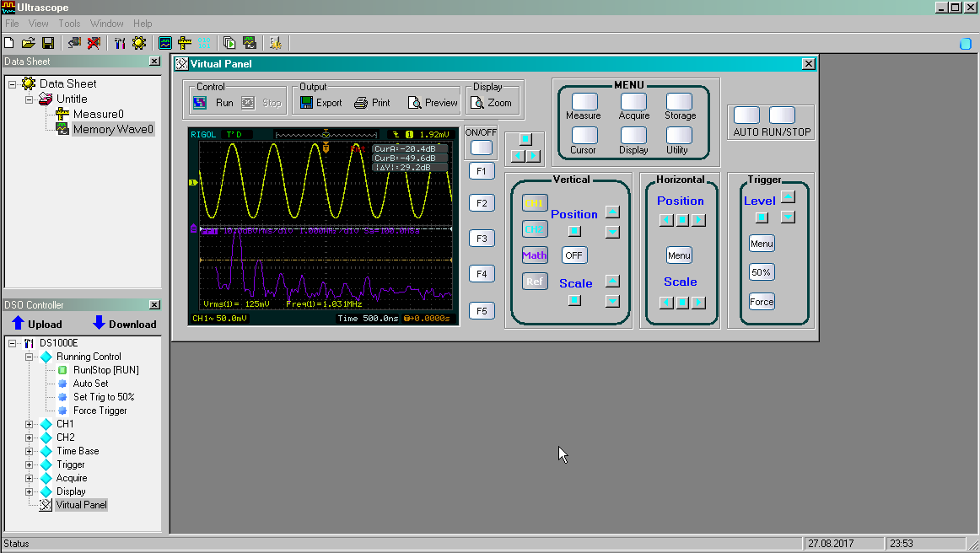This screenshot has height=553, width=980.
Task: Click the connect to oscilloscope icon
Action: (x=74, y=43)
